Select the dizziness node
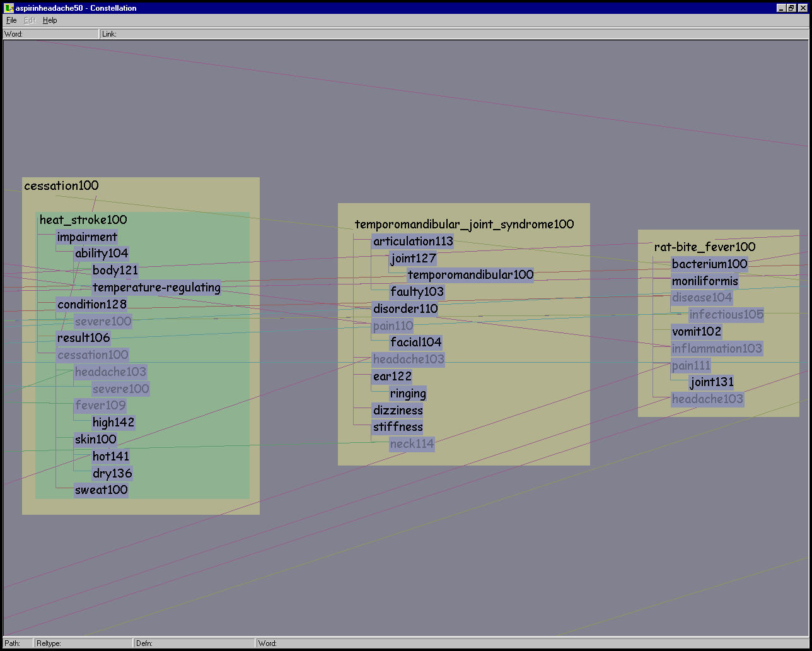The image size is (812, 651). click(398, 410)
